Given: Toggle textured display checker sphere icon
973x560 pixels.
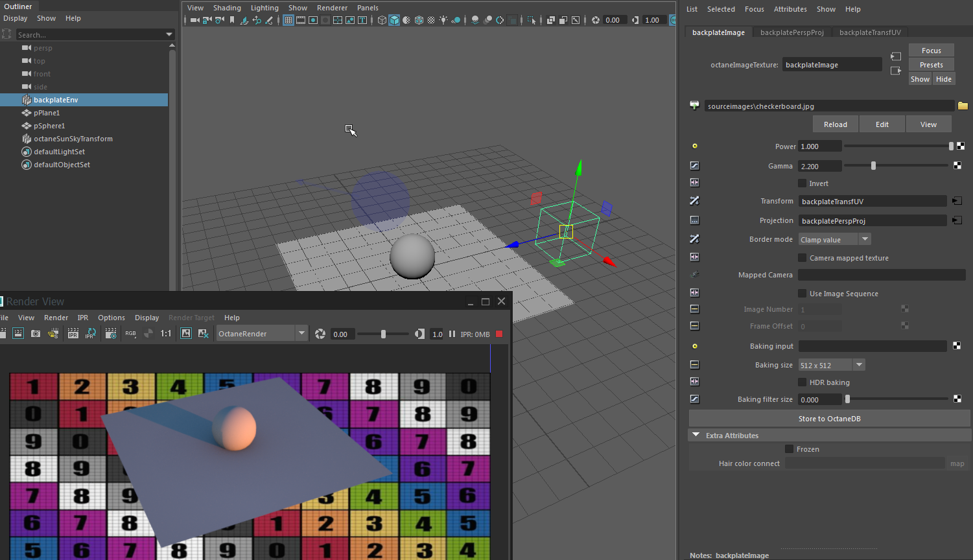Looking at the screenshot, I should pos(431,20).
